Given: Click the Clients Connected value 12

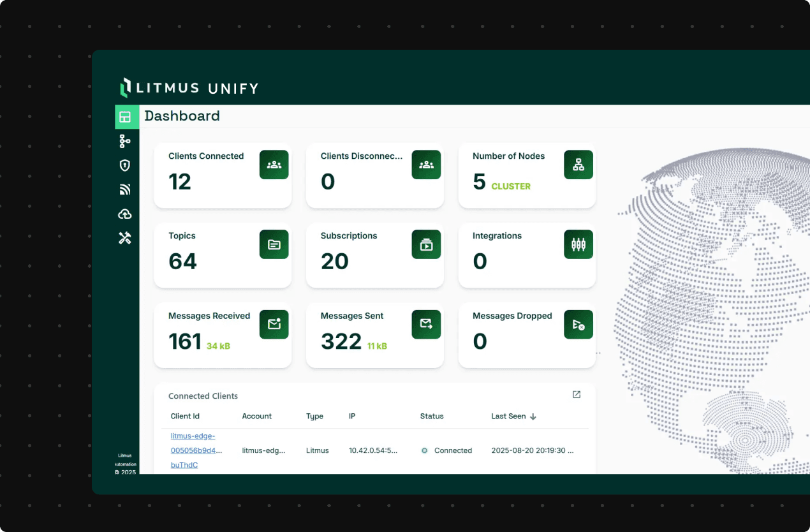Looking at the screenshot, I should [x=180, y=182].
